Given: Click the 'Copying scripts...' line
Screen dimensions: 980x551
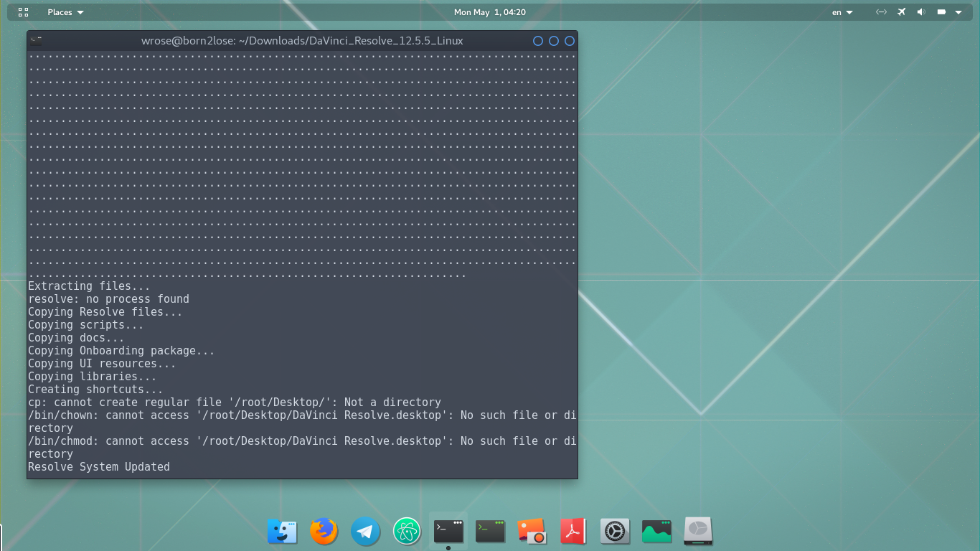Looking at the screenshot, I should (x=85, y=325).
